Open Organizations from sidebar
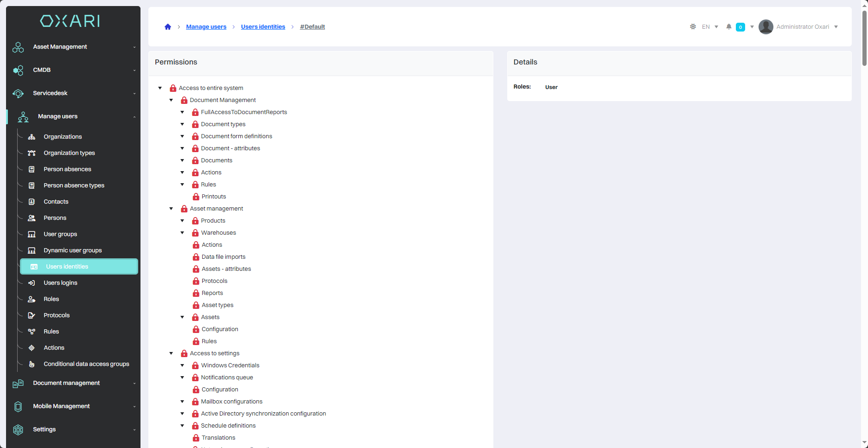This screenshot has height=448, width=868. [63, 137]
